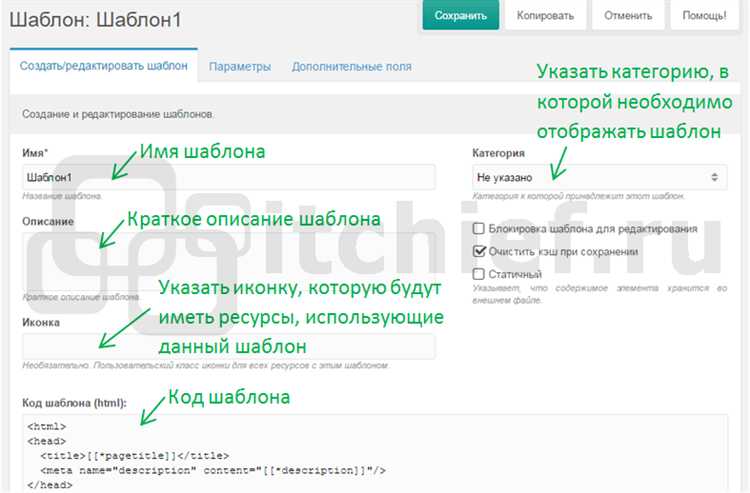The image size is (750, 493).
Task: Click the Описание text area
Action: [229, 262]
